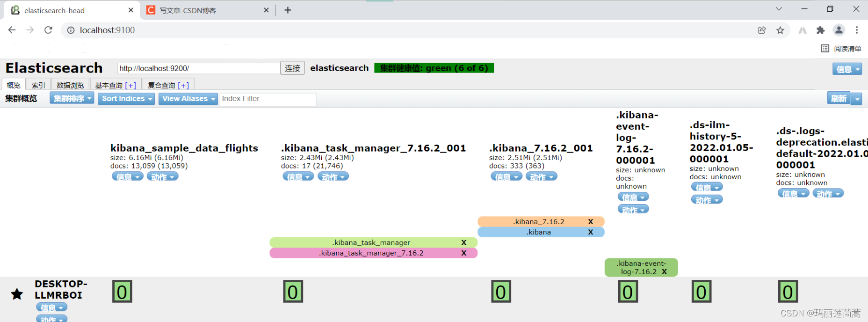
Task: Close the 写文章-CSDN博客 tab
Action: click(x=266, y=10)
